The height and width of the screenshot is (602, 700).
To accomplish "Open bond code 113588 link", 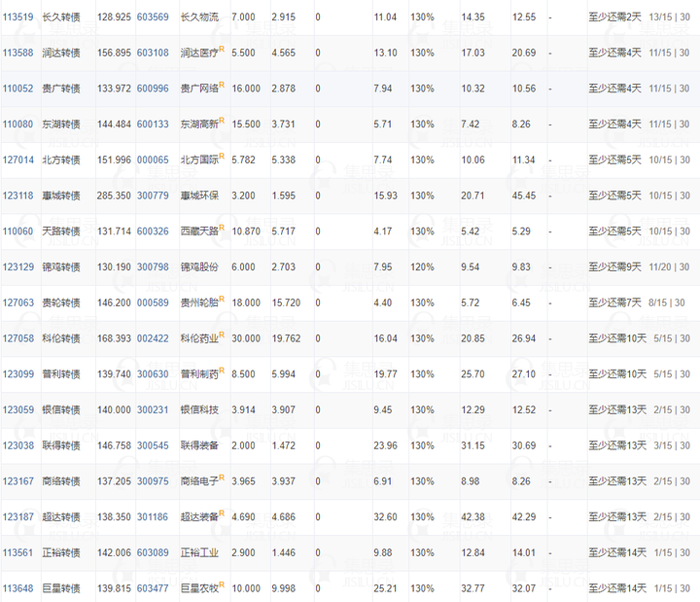I will point(17,53).
